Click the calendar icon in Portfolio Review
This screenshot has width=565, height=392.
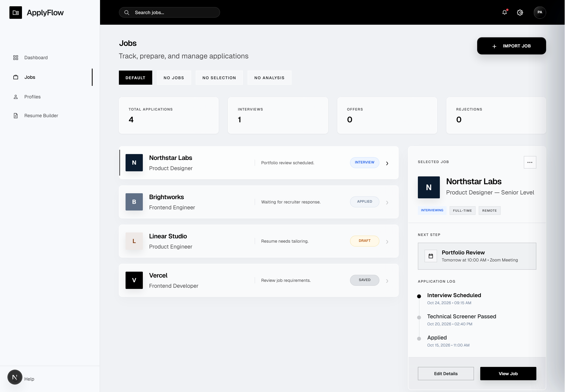(430, 256)
